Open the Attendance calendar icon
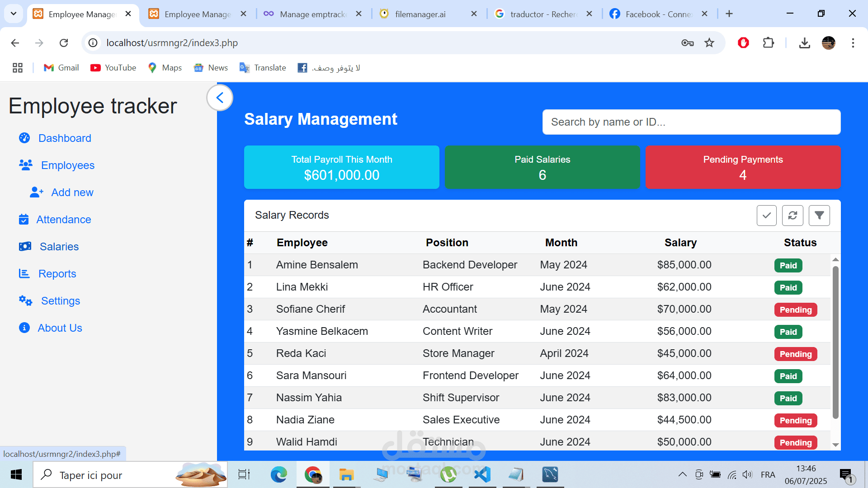The width and height of the screenshot is (868, 488). (24, 220)
